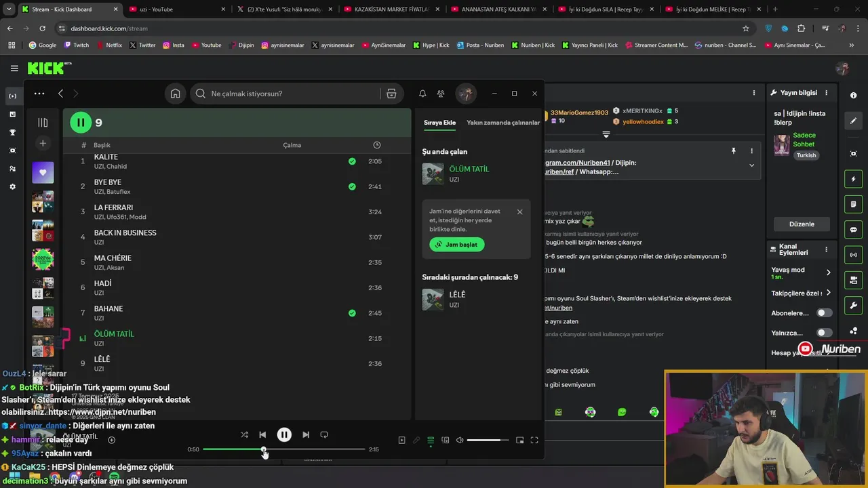Click the Düzenle button in Yayın bilgisi
868x488 pixels.
(802, 224)
